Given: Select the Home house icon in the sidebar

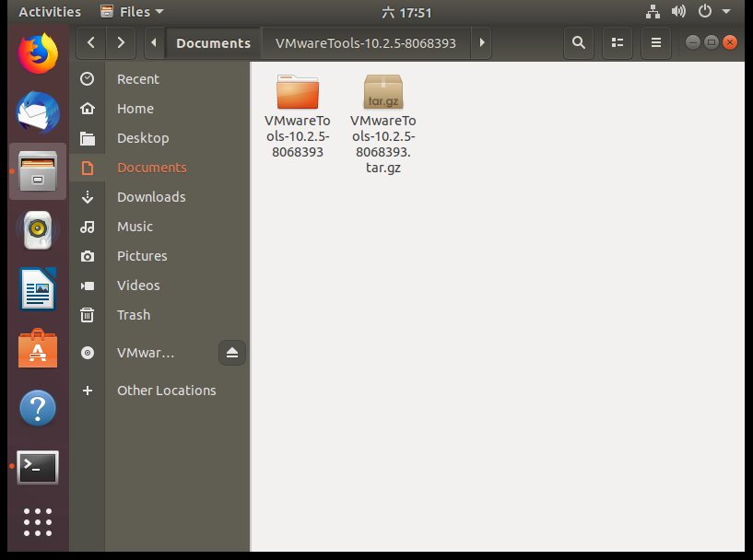Looking at the screenshot, I should (x=88, y=109).
